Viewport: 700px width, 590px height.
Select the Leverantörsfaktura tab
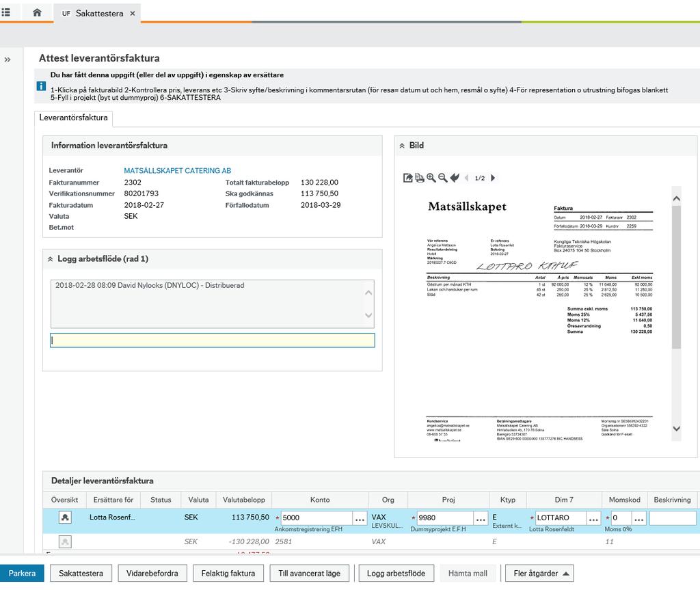pyautogui.click(x=73, y=118)
